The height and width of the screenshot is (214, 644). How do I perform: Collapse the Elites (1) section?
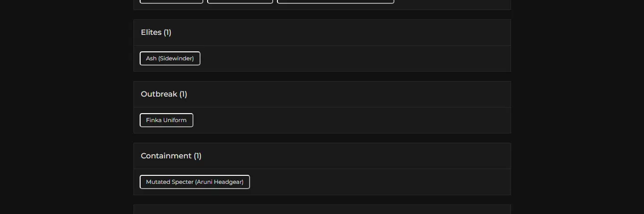point(322,33)
